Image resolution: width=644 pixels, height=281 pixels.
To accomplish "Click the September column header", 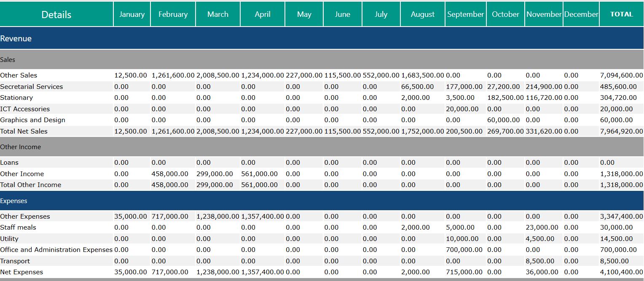I will 465,14.
